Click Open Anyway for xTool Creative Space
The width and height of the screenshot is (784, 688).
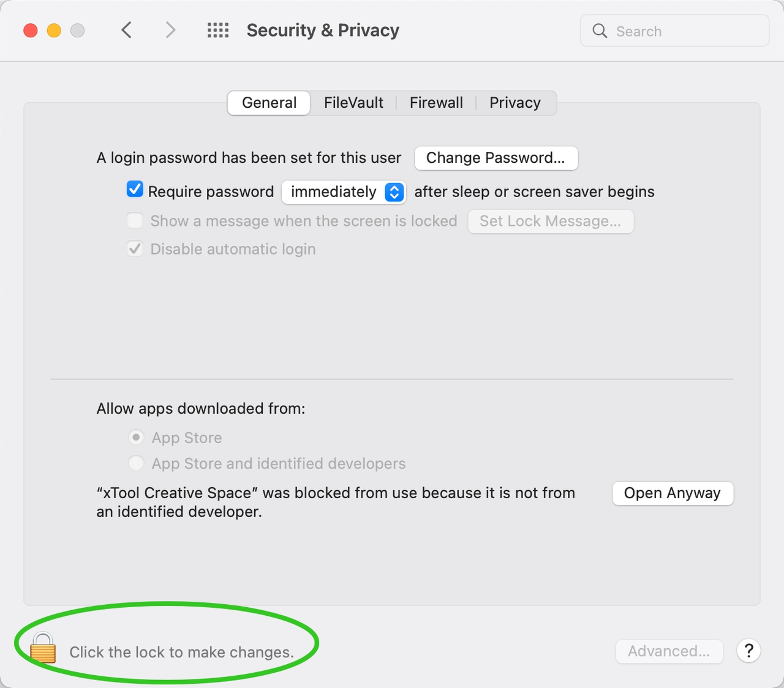coord(673,493)
